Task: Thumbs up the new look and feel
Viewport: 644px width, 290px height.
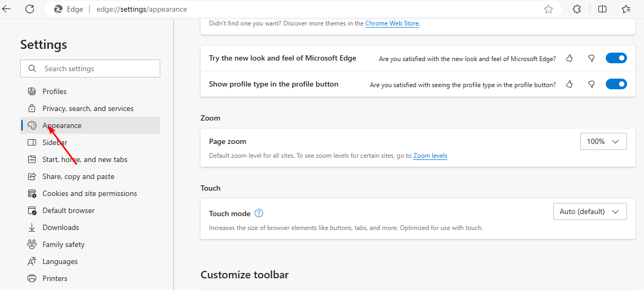Action: pos(569,58)
